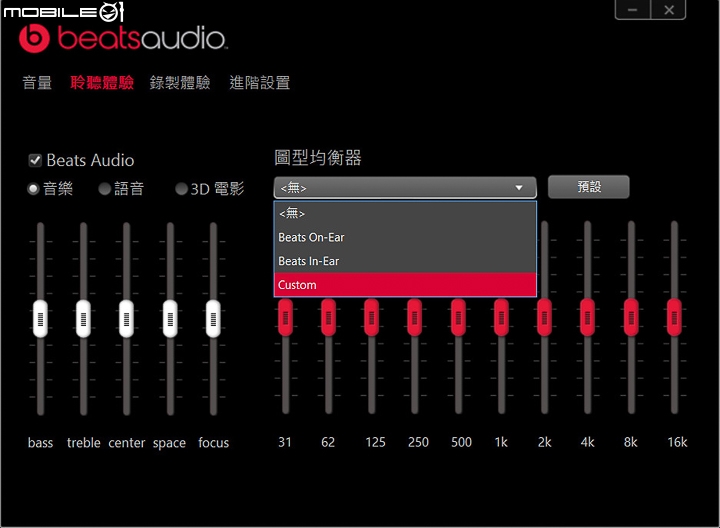Click the bass slider handle
720x528 pixels.
coord(40,319)
